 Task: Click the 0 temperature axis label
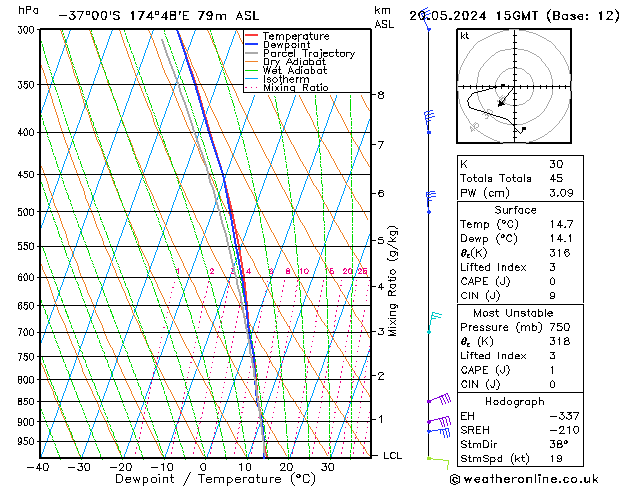(x=203, y=467)
